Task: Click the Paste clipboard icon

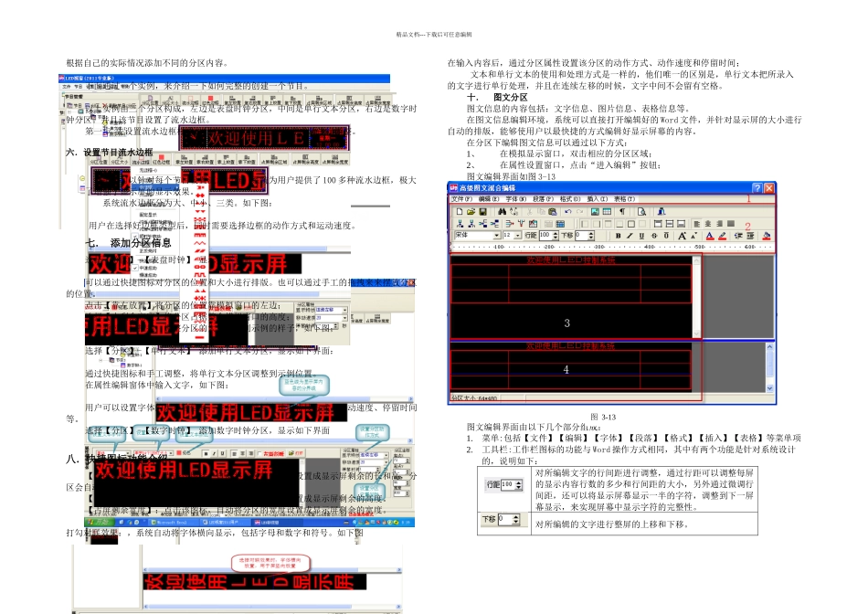Action: (x=553, y=211)
